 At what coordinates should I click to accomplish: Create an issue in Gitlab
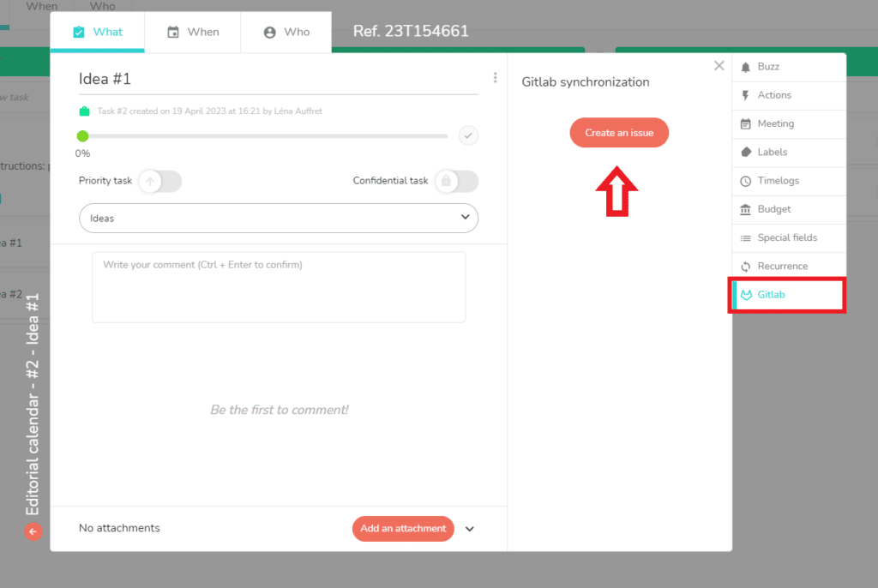click(619, 132)
